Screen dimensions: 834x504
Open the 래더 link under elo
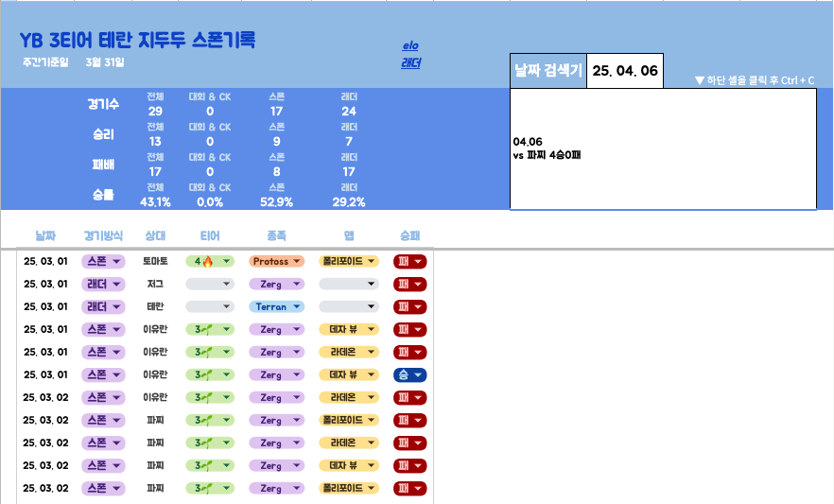pos(410,63)
